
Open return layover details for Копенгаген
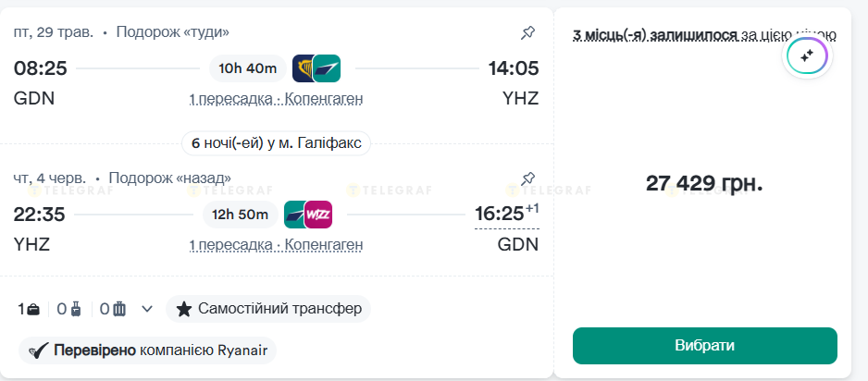pyautogui.click(x=276, y=245)
